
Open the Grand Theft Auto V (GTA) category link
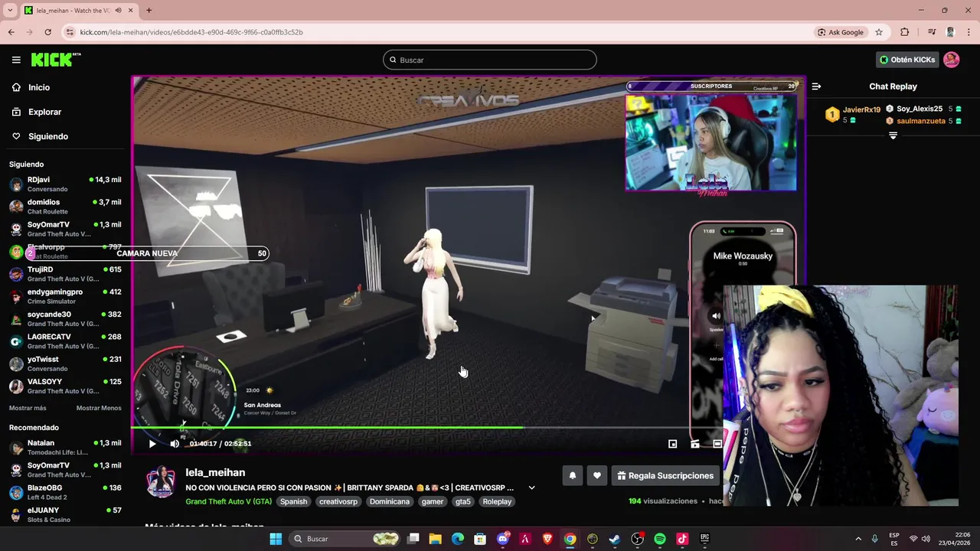coord(228,502)
